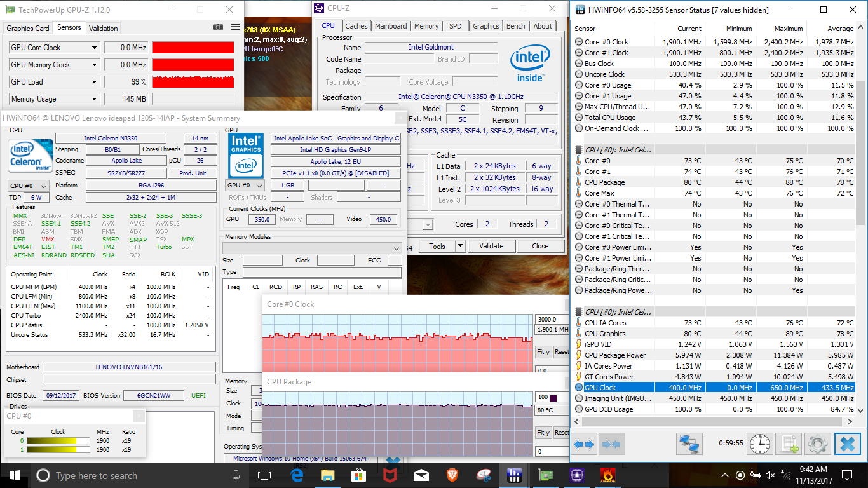Click the muted volume tray icon

(x=771, y=475)
